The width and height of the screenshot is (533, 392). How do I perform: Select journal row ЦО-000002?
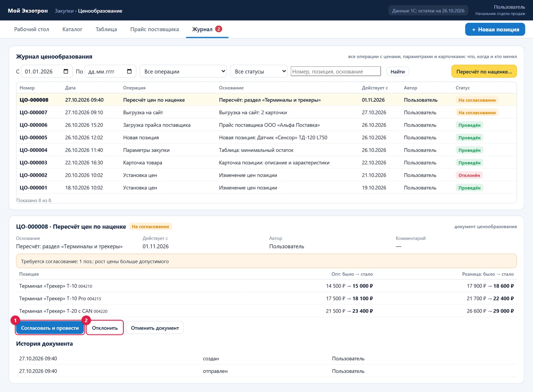[x=266, y=175]
